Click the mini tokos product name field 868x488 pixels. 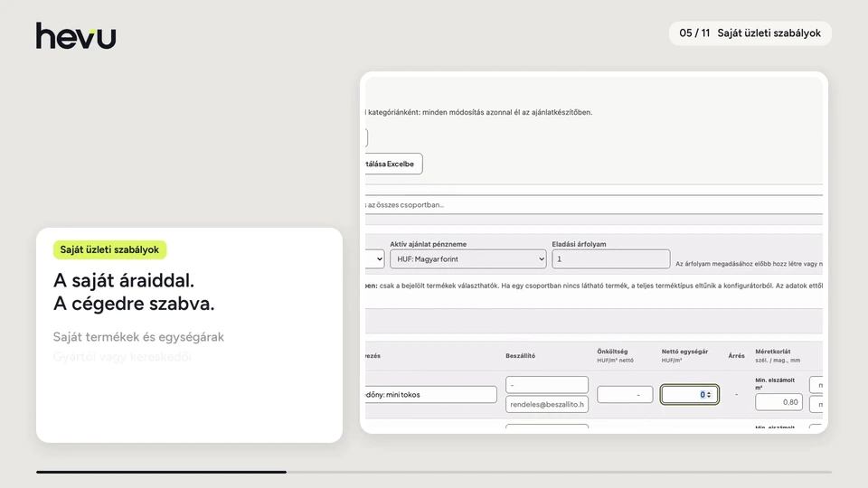(x=430, y=395)
